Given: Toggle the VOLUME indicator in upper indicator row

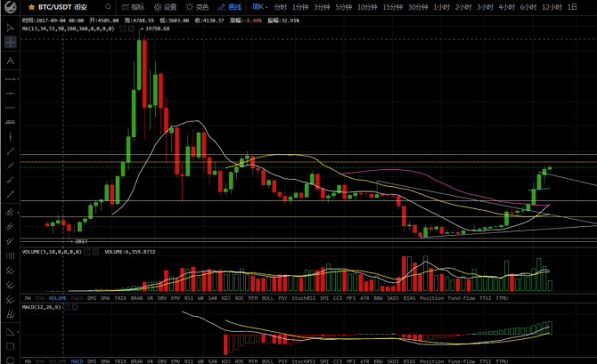Looking at the screenshot, I should (57, 297).
